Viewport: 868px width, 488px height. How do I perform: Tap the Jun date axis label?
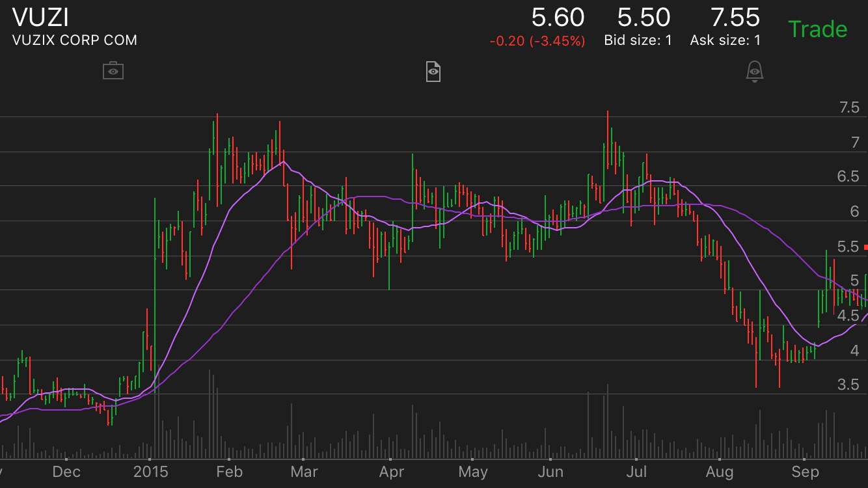(550, 472)
